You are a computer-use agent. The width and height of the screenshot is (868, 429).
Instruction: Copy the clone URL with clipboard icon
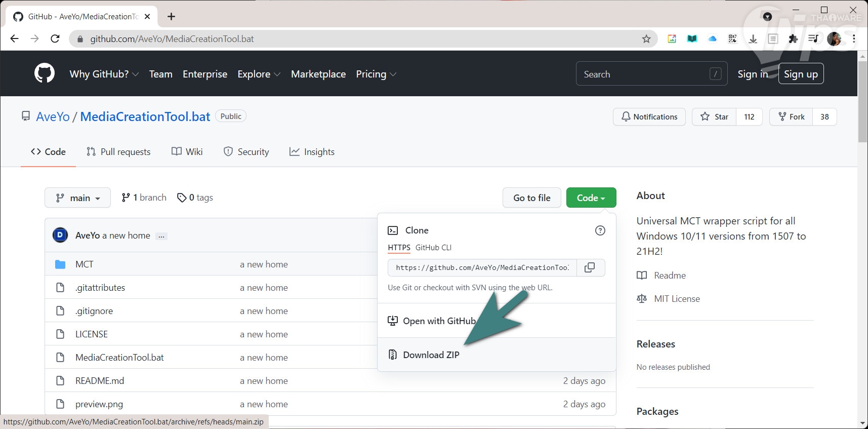click(x=590, y=267)
